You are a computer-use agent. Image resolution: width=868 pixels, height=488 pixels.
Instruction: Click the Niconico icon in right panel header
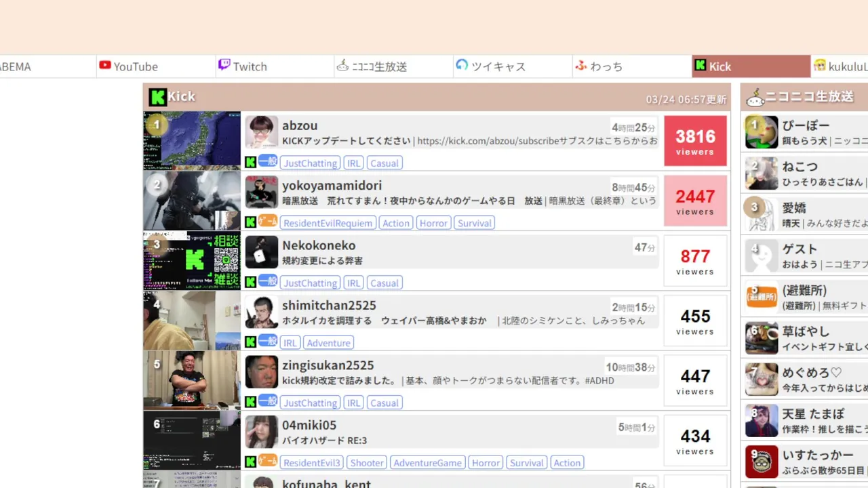click(x=755, y=98)
